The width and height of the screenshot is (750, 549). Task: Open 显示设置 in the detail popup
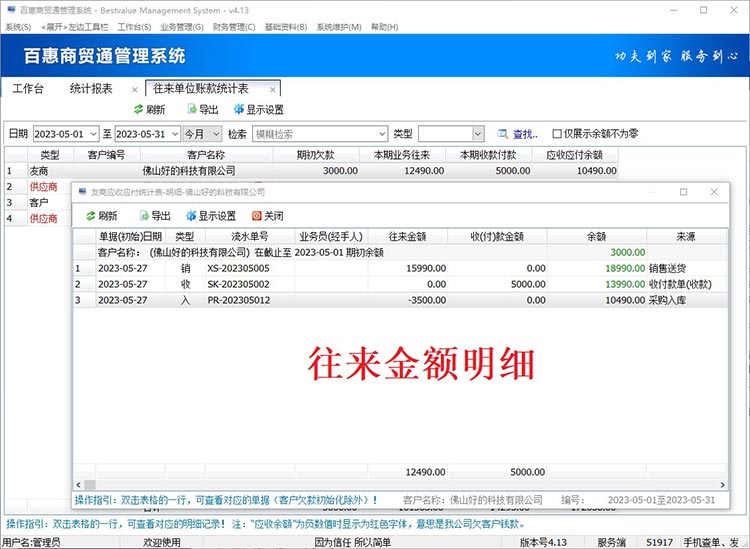point(191,215)
